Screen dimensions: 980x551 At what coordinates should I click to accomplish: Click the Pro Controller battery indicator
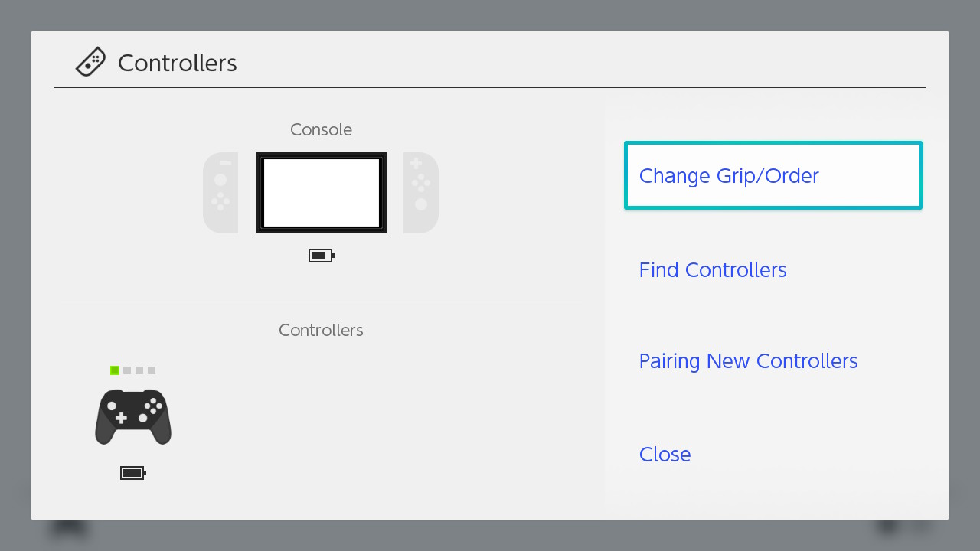tap(133, 473)
